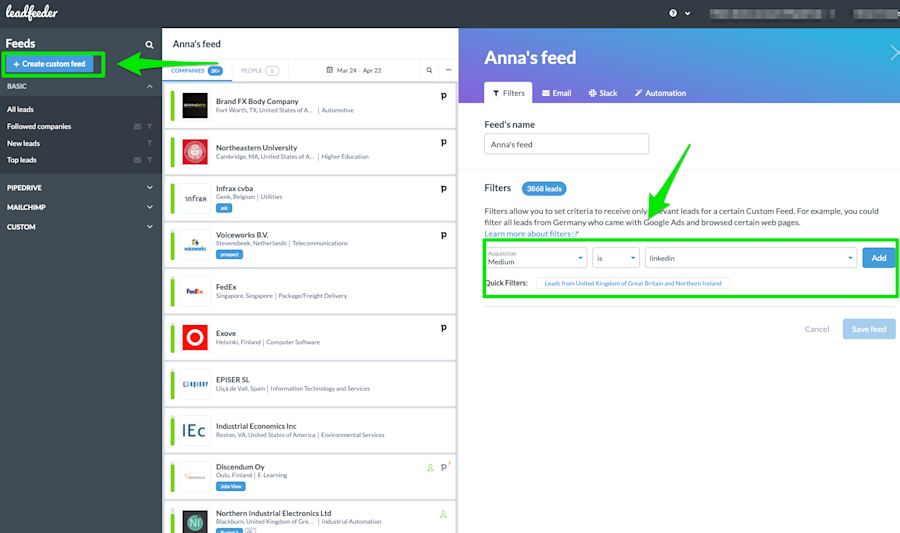Open Learn more about filters link

pyautogui.click(x=531, y=234)
